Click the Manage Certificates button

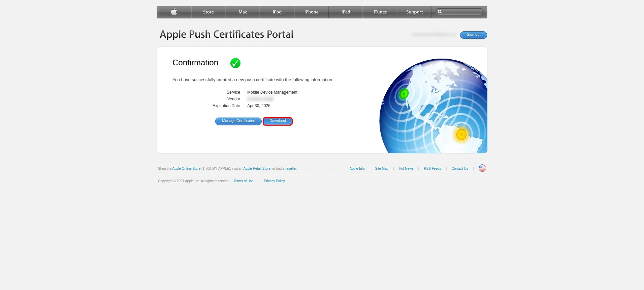tap(238, 121)
